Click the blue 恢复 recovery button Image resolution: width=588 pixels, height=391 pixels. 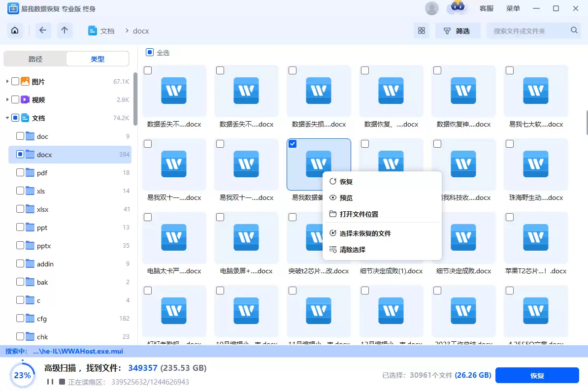(537, 375)
